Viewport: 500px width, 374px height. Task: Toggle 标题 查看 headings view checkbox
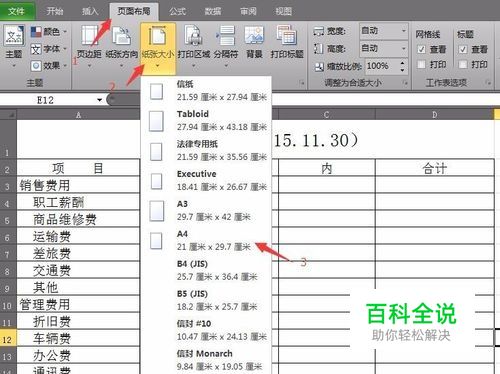(x=463, y=49)
